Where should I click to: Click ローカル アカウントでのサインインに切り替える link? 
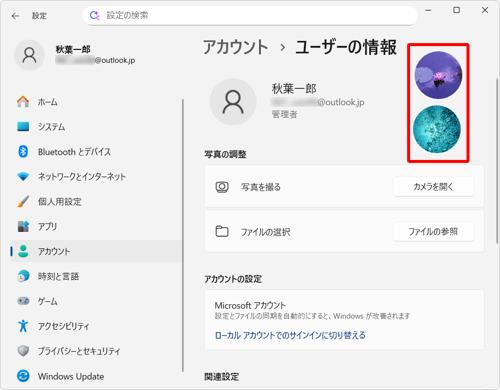tap(290, 335)
